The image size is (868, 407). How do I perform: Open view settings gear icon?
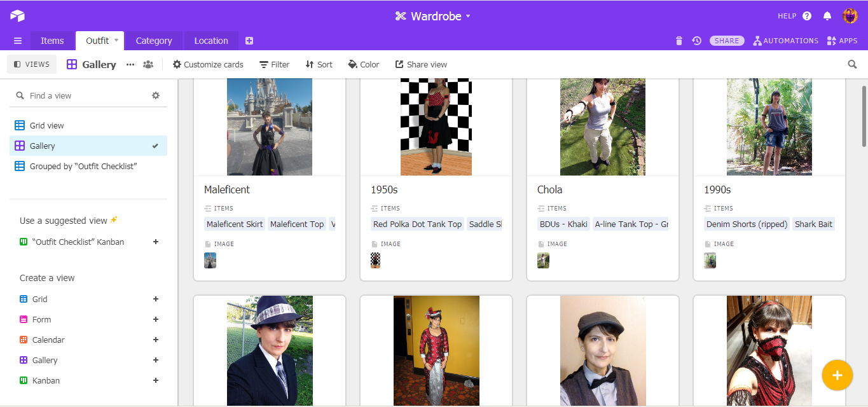coord(156,95)
